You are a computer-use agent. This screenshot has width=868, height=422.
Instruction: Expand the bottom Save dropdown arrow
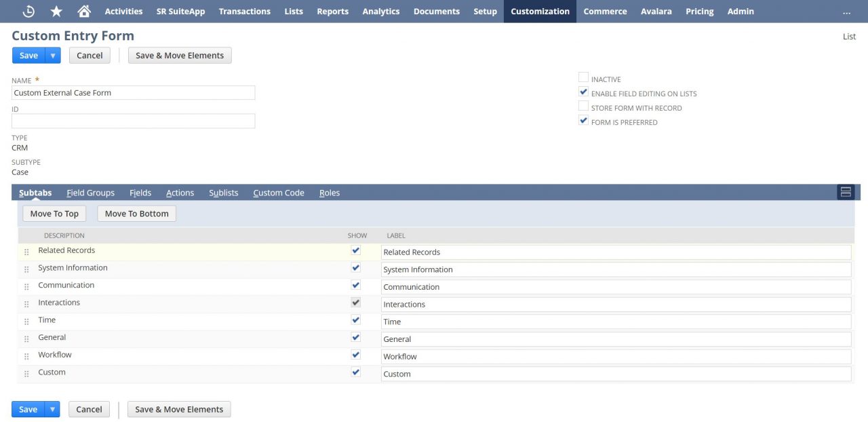pyautogui.click(x=52, y=409)
